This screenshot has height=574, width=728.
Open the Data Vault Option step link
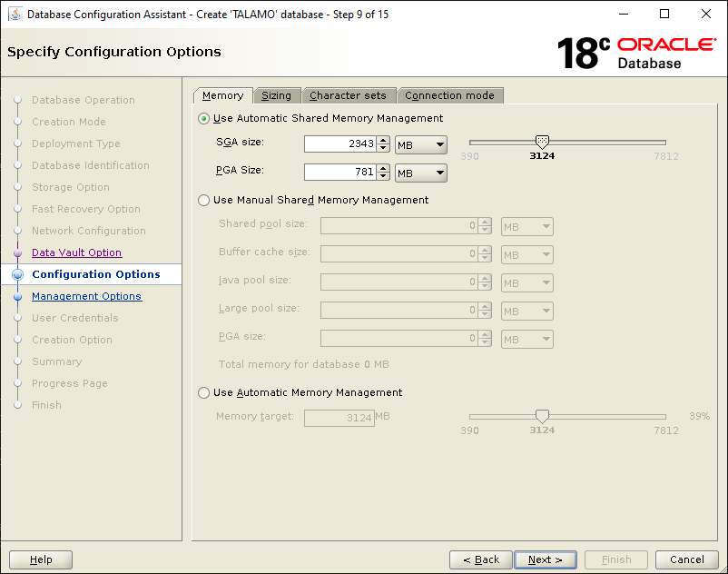point(77,252)
